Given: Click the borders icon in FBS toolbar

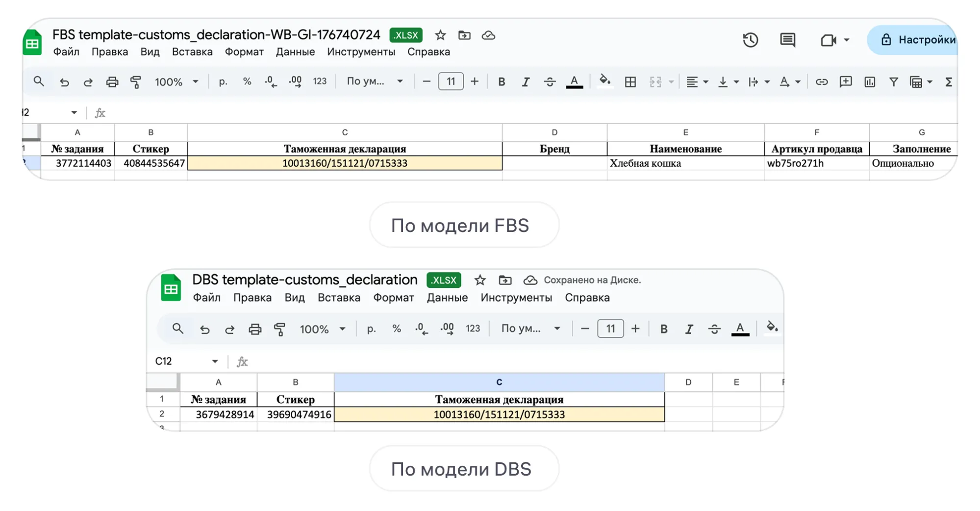Looking at the screenshot, I should [630, 82].
